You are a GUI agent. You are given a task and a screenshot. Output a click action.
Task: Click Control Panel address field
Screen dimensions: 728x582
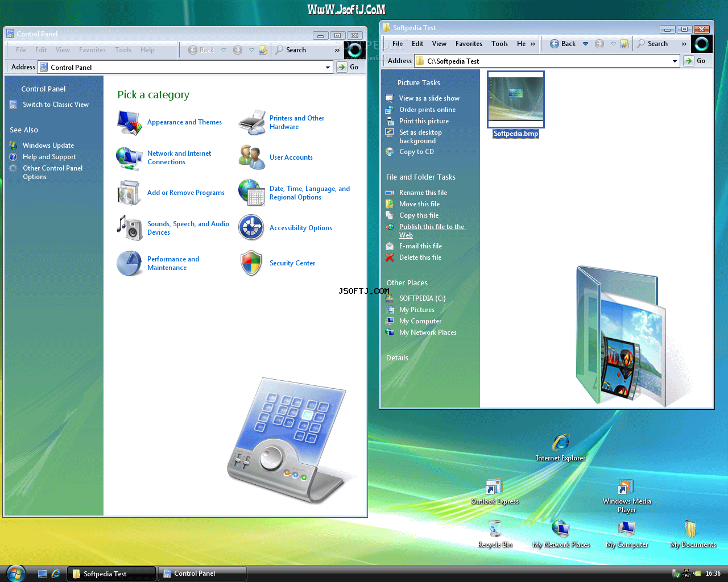click(x=185, y=67)
